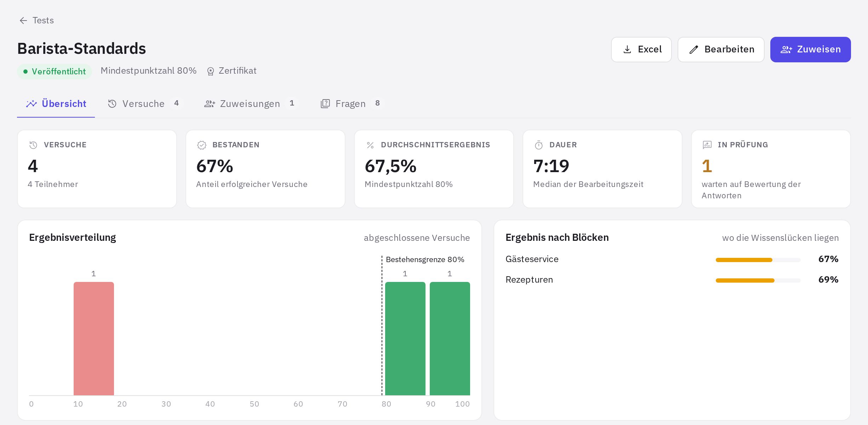
Task: Click the download icon on the Excel button
Action: 627,49
